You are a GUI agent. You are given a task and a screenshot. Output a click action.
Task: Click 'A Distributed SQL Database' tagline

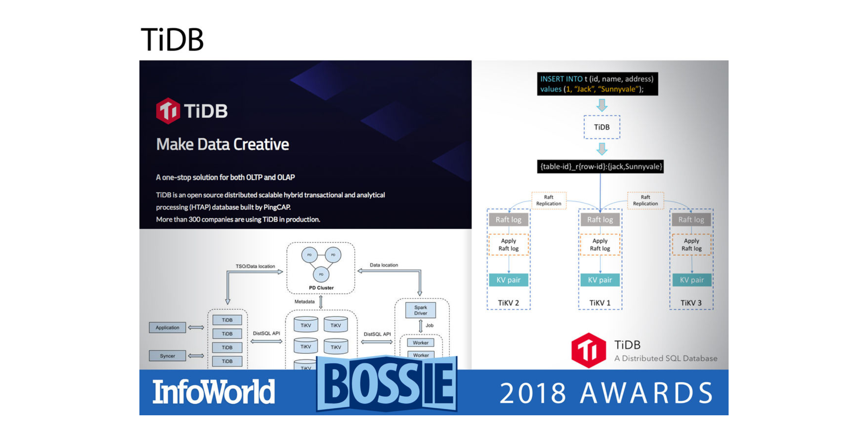[665, 358]
